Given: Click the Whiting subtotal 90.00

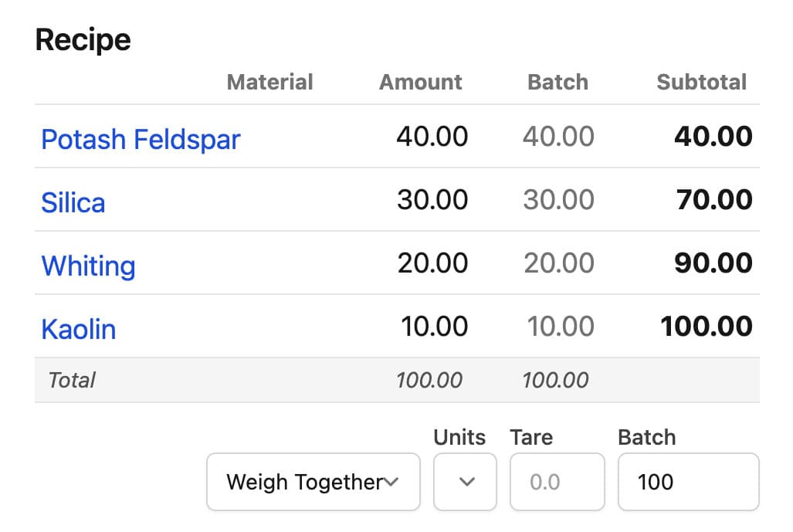Looking at the screenshot, I should coord(713,263).
